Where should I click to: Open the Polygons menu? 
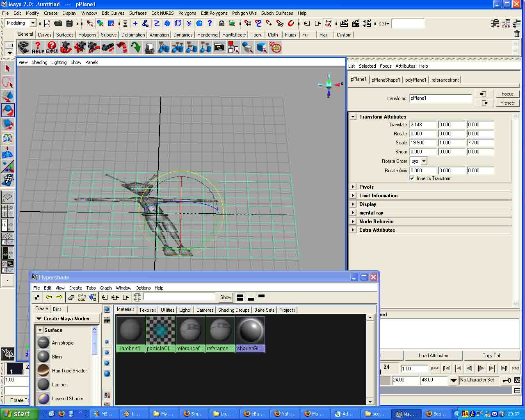pyautogui.click(x=187, y=13)
